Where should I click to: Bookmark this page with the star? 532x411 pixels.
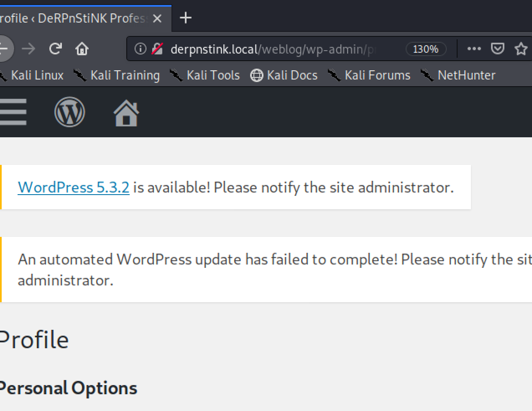click(521, 49)
